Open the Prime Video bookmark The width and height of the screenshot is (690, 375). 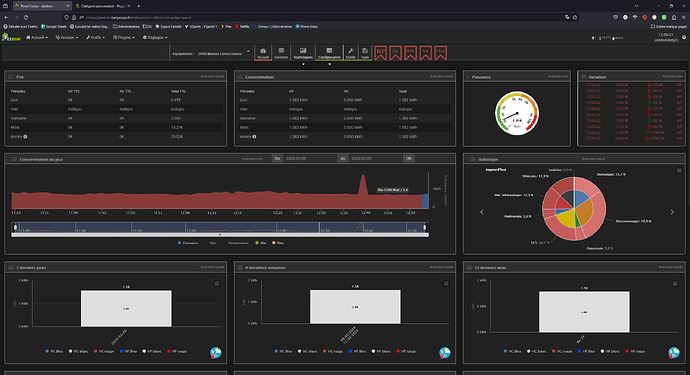coord(307,26)
